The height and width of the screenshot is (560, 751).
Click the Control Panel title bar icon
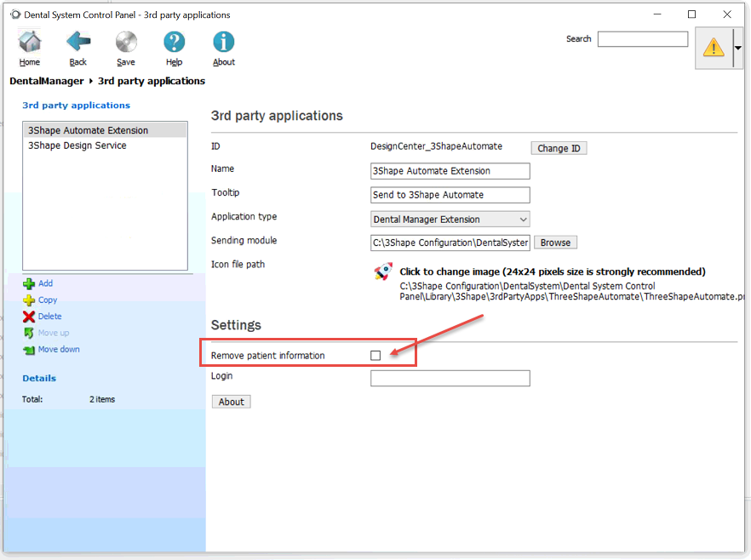[15, 14]
